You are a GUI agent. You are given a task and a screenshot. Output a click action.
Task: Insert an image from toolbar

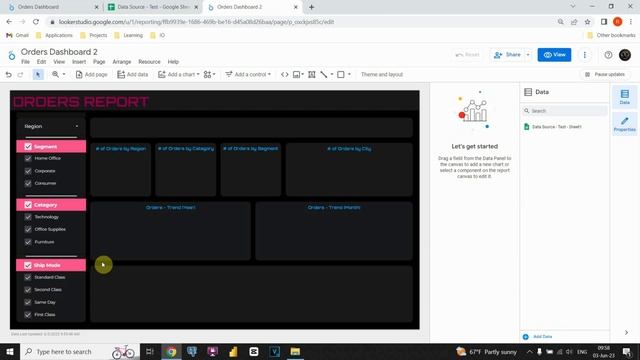point(298,74)
